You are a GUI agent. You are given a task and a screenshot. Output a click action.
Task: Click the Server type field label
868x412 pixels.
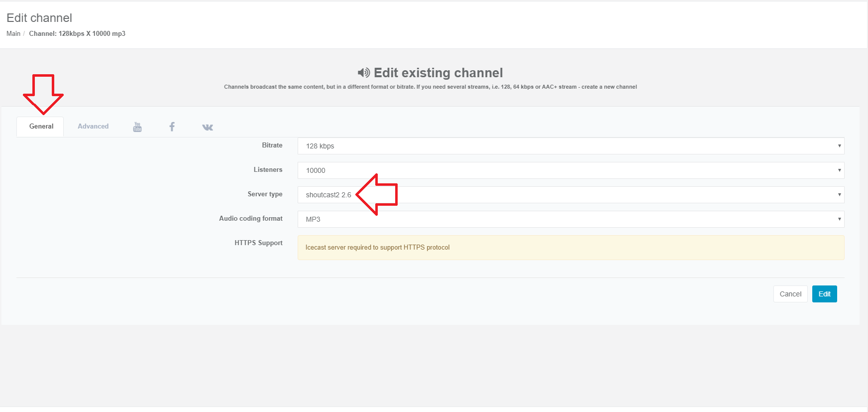(x=265, y=194)
